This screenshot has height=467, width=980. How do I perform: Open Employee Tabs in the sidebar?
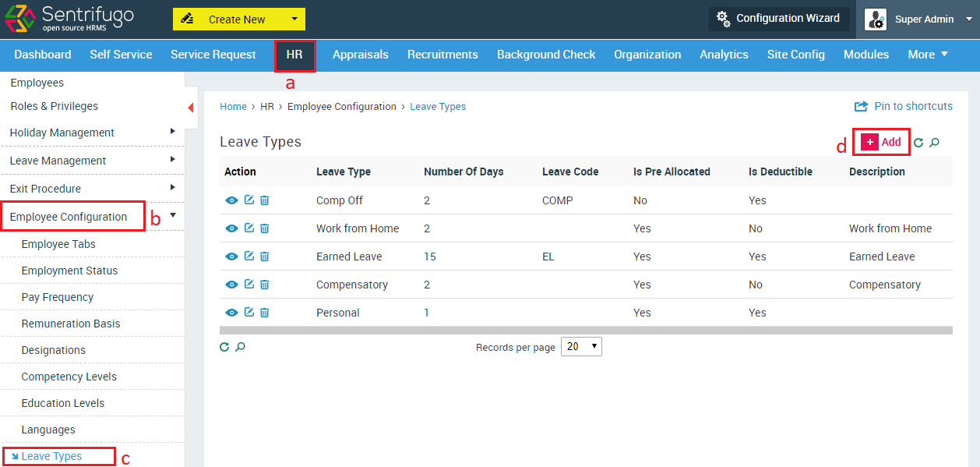(x=58, y=244)
